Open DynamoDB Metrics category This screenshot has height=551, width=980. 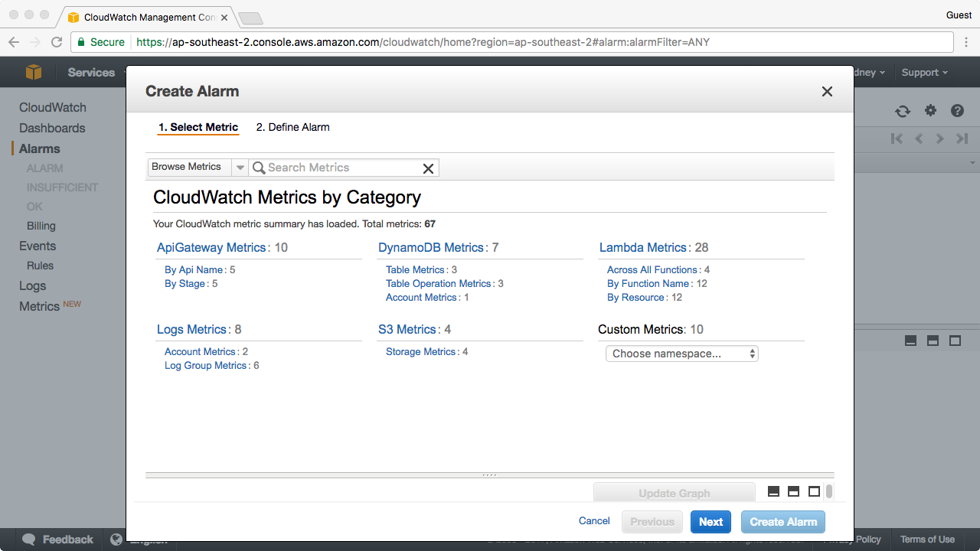coord(431,247)
